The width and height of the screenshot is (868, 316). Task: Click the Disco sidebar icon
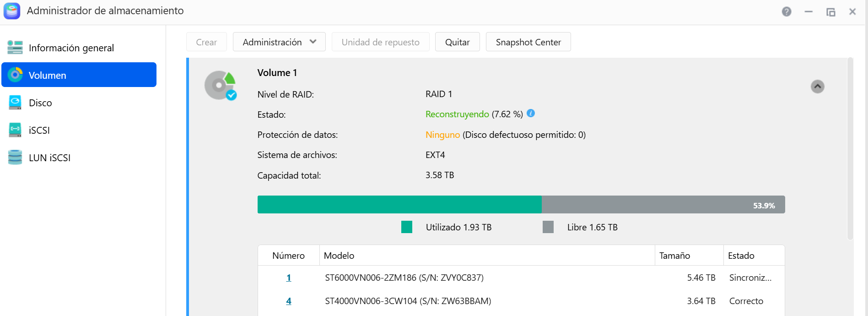pyautogui.click(x=15, y=103)
